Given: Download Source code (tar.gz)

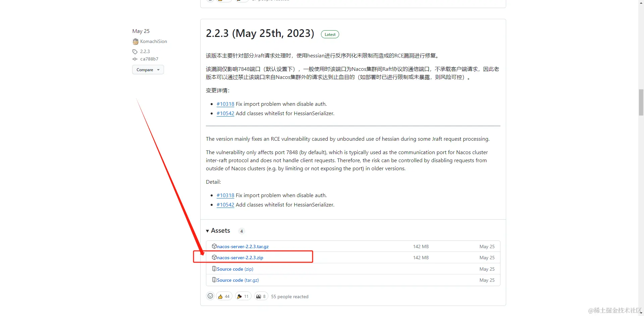Looking at the screenshot, I should (238, 280).
